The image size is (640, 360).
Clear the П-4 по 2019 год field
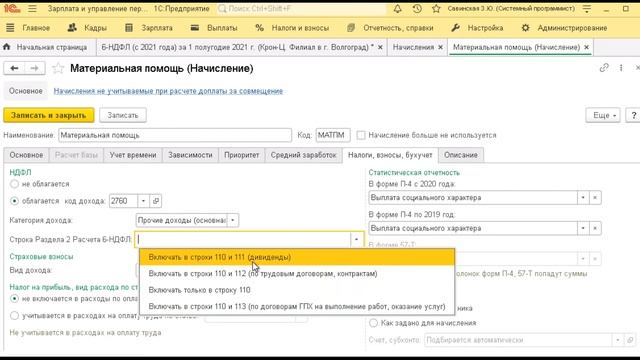(595, 228)
